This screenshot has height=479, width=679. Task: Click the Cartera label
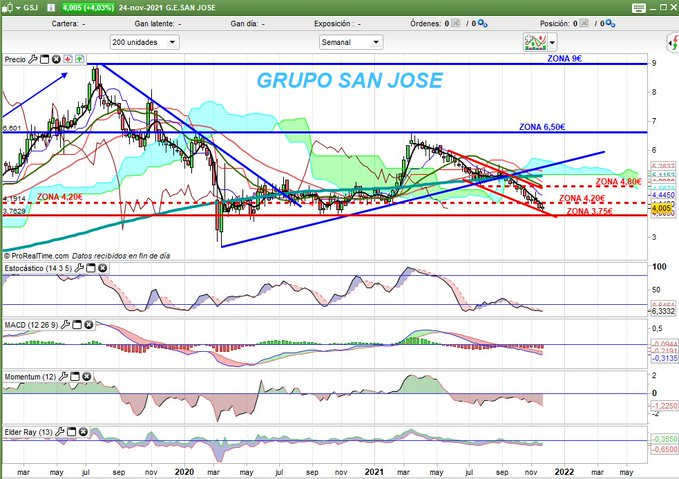[65, 24]
